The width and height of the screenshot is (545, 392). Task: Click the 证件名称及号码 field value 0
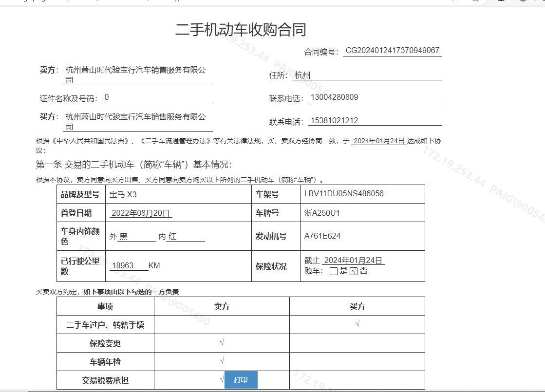(157, 97)
